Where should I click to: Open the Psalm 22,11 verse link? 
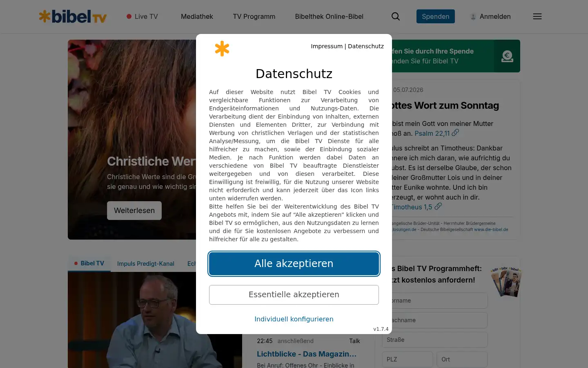(x=432, y=133)
